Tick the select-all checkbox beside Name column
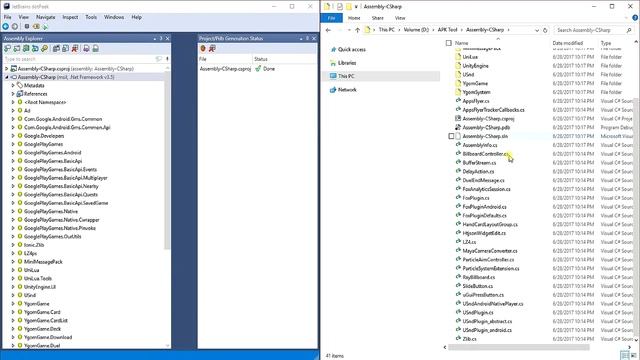 449,43
